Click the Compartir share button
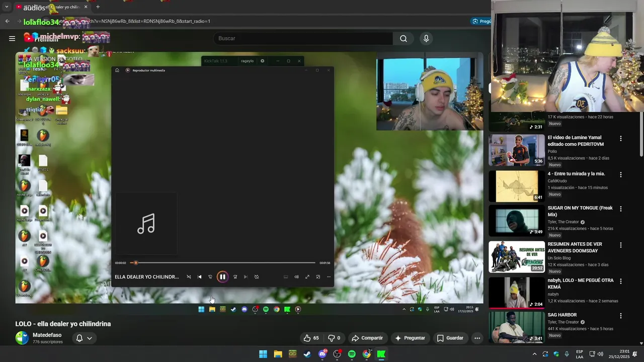The image size is (644, 362). 367,338
